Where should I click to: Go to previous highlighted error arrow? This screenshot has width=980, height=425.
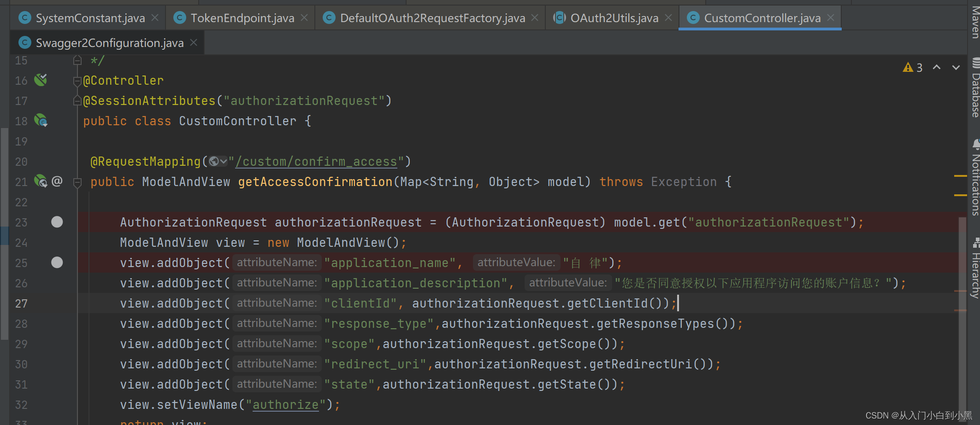tap(937, 67)
